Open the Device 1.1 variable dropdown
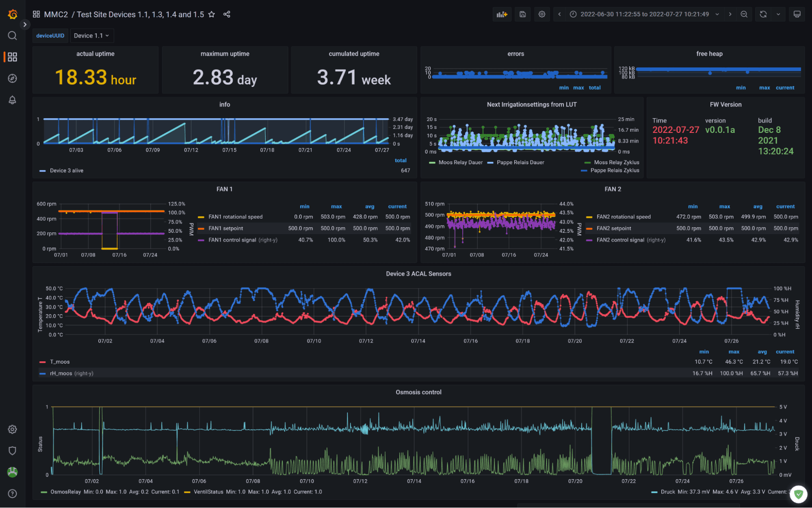The height and width of the screenshot is (508, 812). coord(91,35)
